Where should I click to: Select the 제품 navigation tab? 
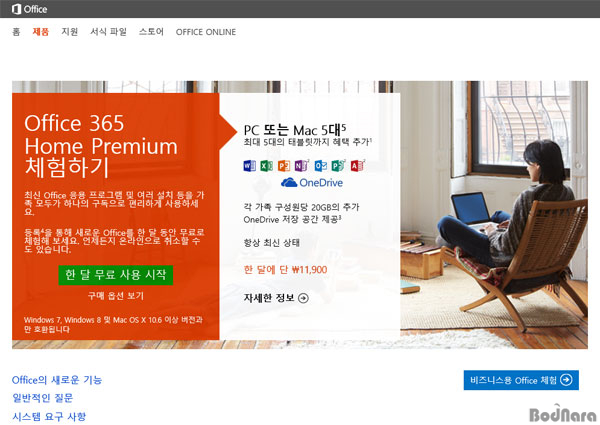pyautogui.click(x=41, y=32)
